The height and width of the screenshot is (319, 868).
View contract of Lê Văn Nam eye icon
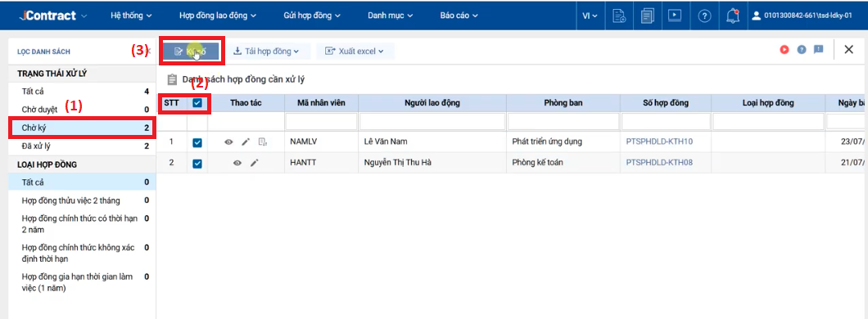tap(228, 142)
